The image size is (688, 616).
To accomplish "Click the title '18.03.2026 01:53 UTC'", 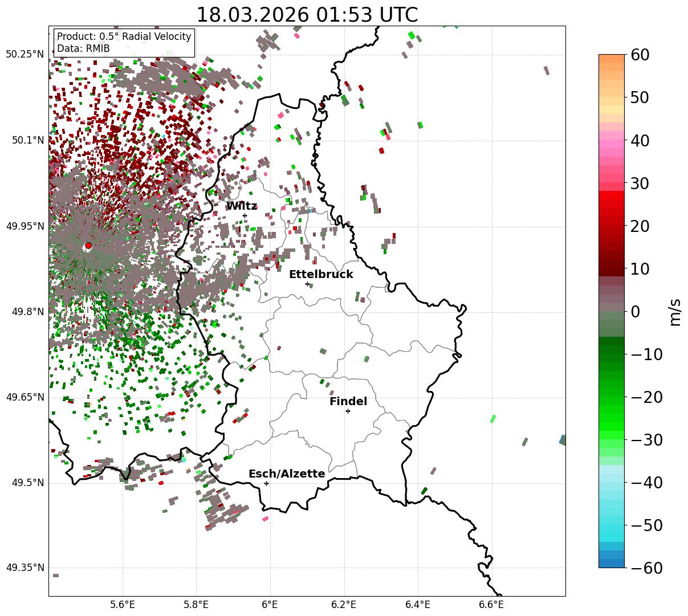I will coord(307,15).
